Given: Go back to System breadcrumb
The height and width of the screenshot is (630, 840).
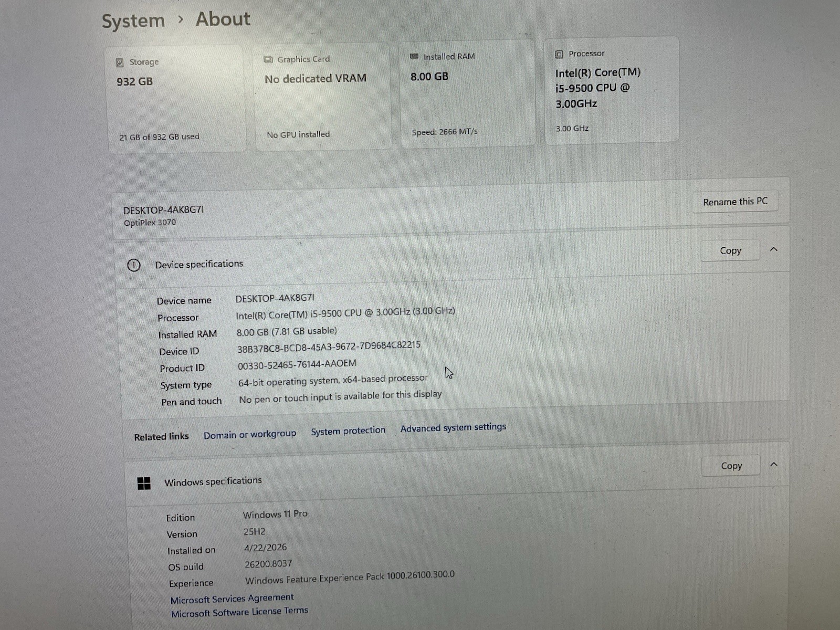Looking at the screenshot, I should [133, 21].
